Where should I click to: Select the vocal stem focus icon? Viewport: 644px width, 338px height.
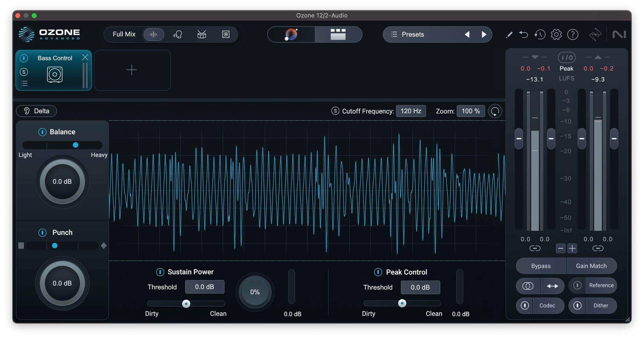tap(178, 34)
